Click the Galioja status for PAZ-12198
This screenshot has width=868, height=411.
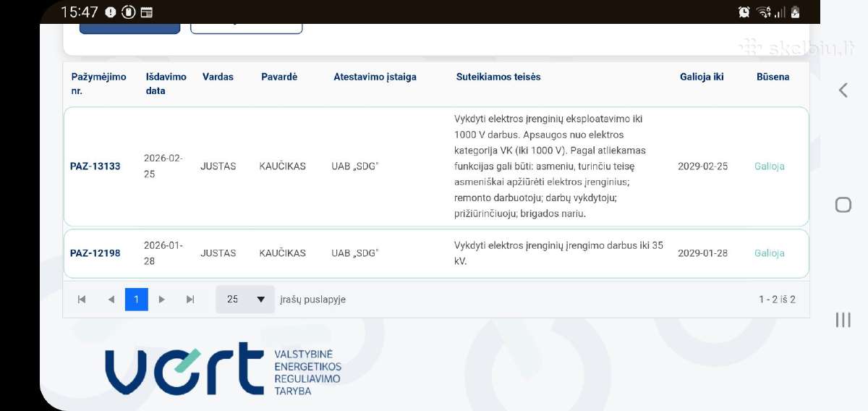tap(770, 253)
